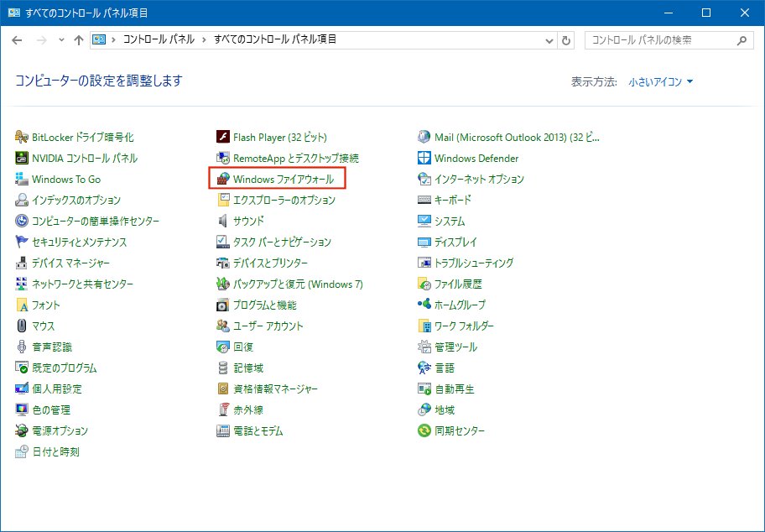
Task: Open the タスク バーとナビゲーション link
Action: point(282,242)
